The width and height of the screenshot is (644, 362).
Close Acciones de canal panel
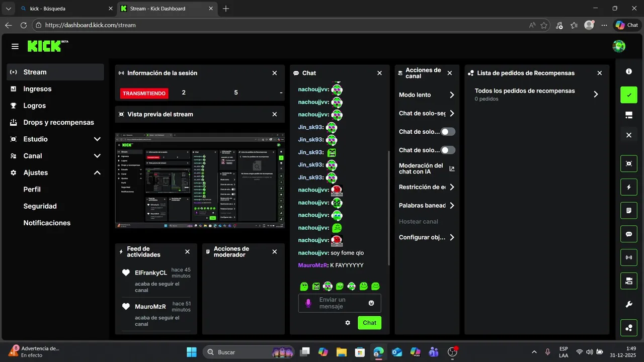pyautogui.click(x=450, y=73)
